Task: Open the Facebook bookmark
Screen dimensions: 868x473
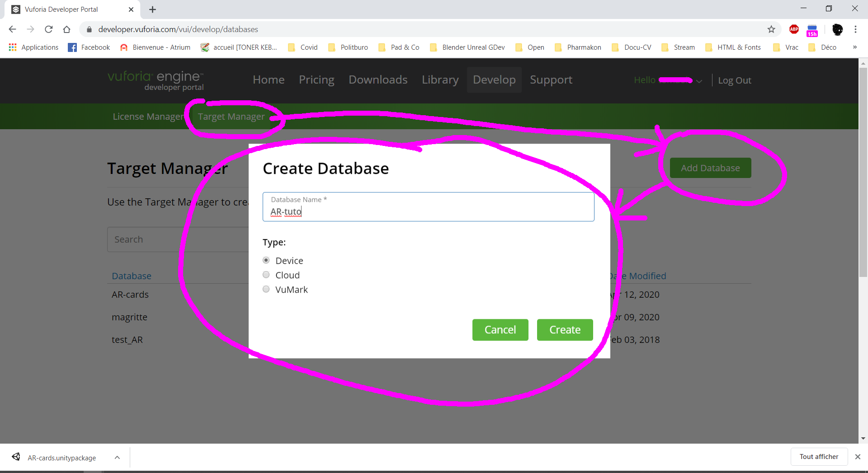Action: (89, 47)
